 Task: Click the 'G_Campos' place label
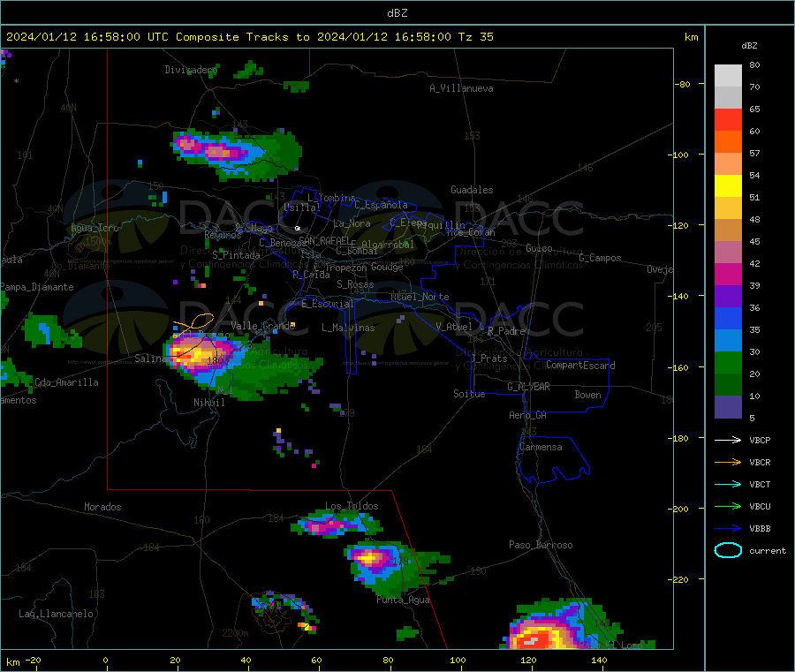click(x=600, y=258)
